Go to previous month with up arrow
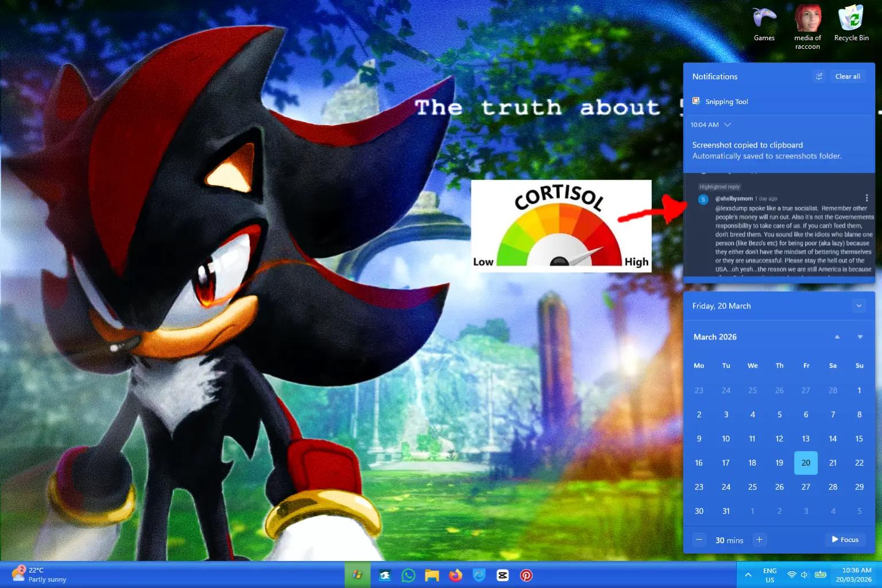Screen dimensions: 882x588 click(837, 337)
